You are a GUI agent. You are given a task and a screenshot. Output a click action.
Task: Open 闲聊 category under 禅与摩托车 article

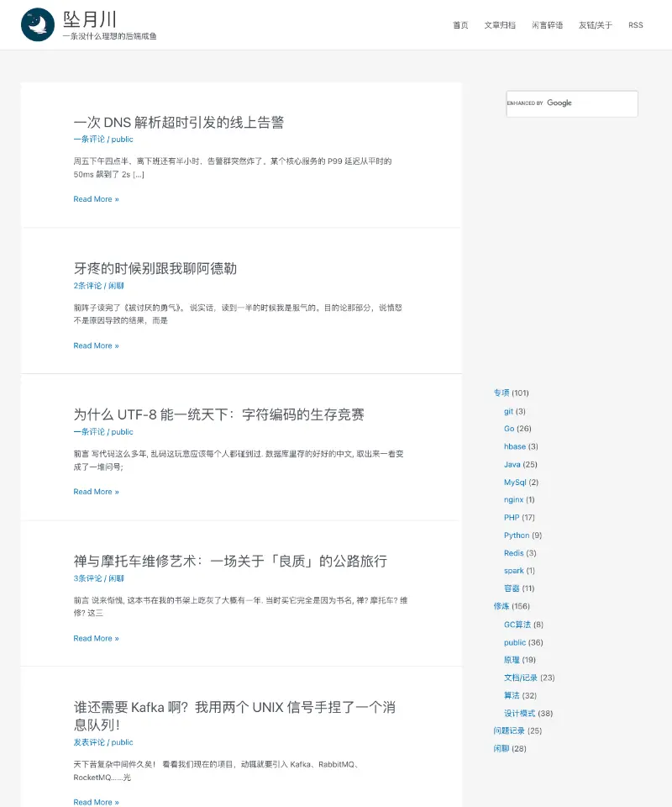click(116, 578)
